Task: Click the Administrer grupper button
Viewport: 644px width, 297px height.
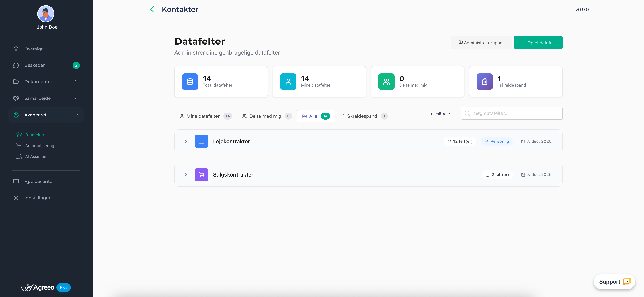Action: pos(481,42)
